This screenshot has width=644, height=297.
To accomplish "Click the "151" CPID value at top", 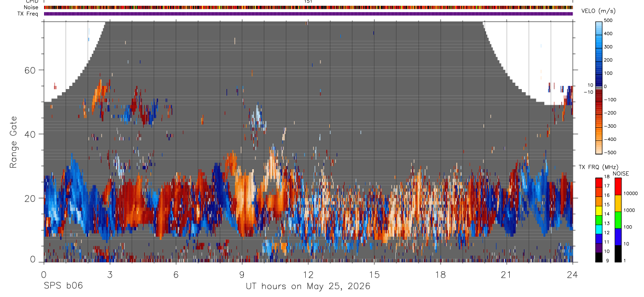I will [308, 2].
